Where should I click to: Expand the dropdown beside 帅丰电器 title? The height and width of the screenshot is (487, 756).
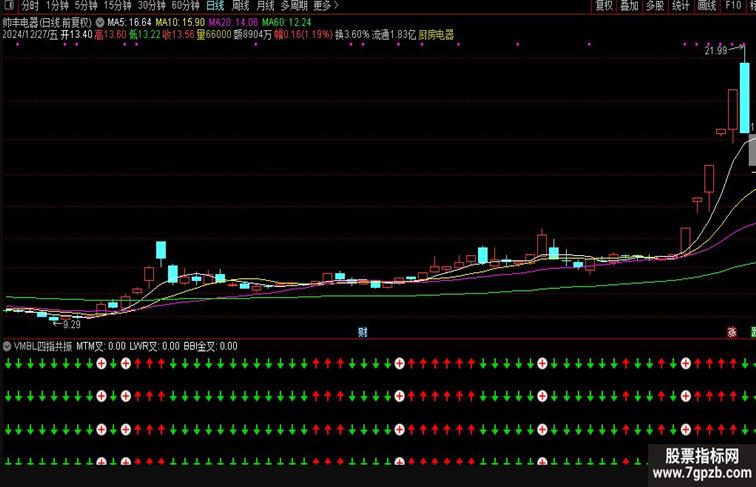pyautogui.click(x=100, y=22)
